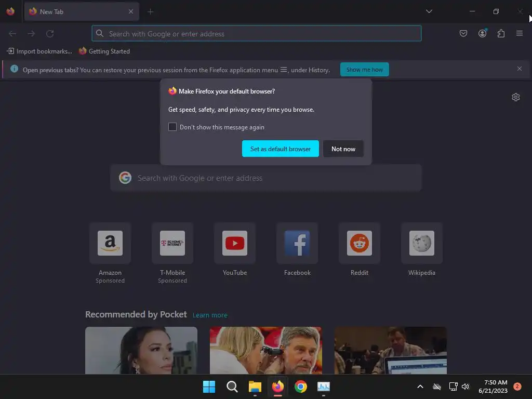The width and height of the screenshot is (532, 399).
Task: Click the address bar search field
Action: [257, 34]
